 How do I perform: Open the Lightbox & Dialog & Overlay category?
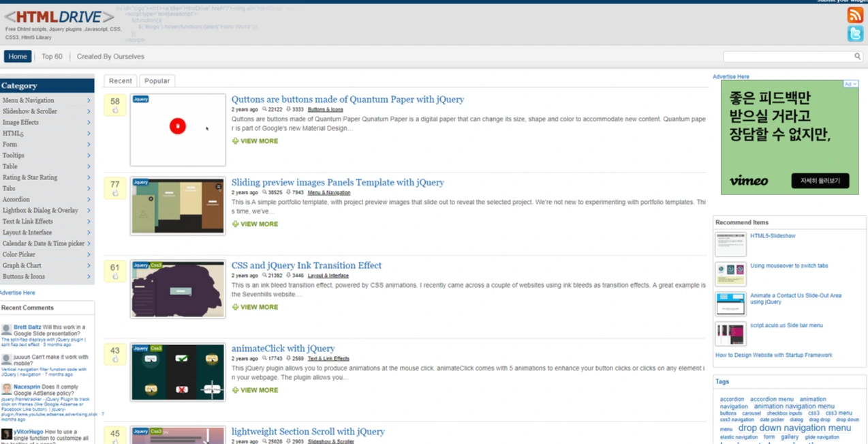coord(40,211)
